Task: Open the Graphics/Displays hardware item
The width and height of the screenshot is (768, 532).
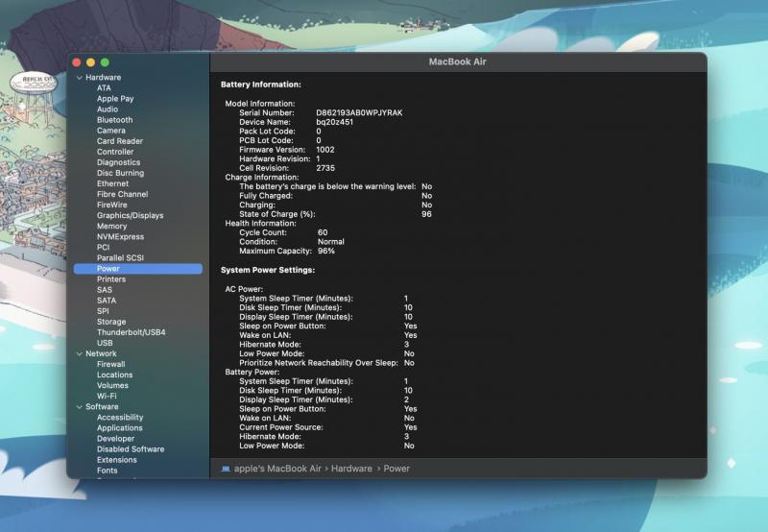Action: tap(130, 216)
